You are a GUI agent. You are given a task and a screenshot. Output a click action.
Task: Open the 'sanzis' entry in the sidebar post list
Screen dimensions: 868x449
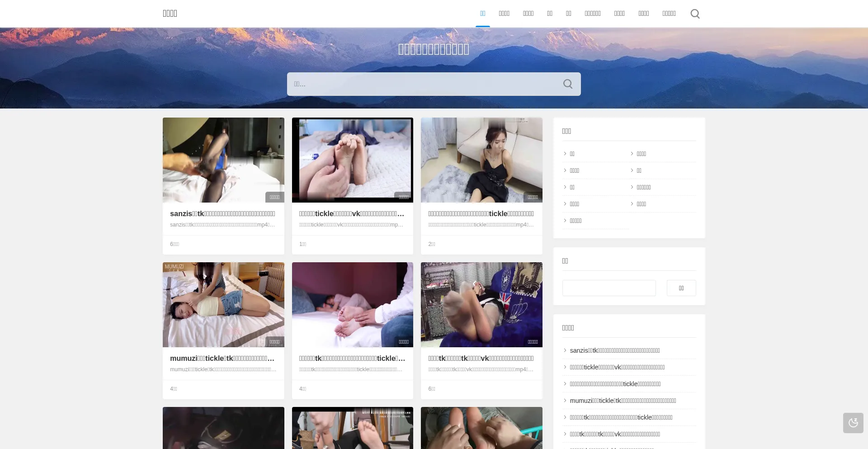(615, 350)
